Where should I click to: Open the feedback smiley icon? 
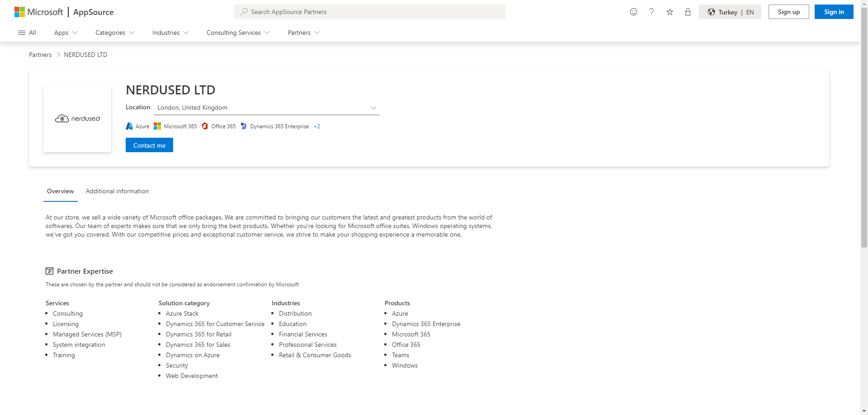(633, 12)
